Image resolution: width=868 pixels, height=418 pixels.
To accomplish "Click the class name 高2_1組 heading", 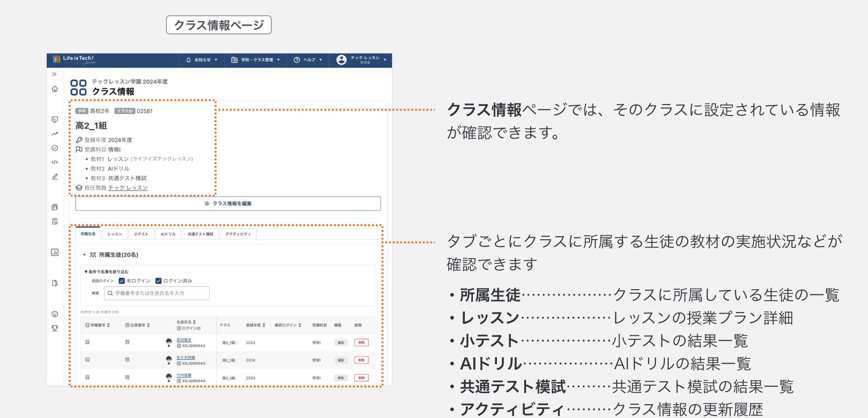I will click(91, 125).
